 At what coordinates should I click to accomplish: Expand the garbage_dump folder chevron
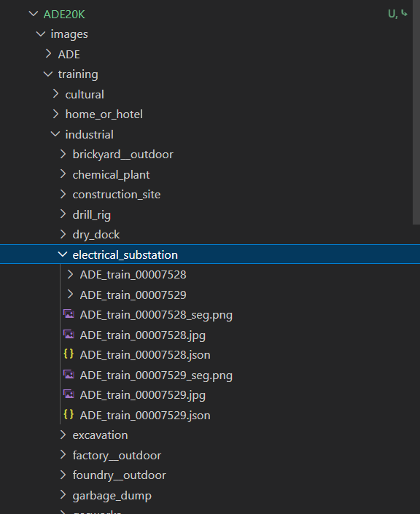(x=63, y=495)
